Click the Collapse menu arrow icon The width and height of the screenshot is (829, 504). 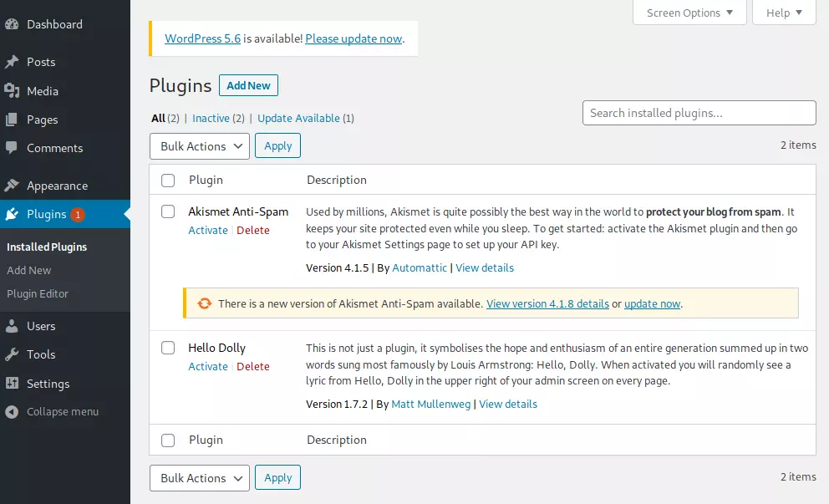12,411
